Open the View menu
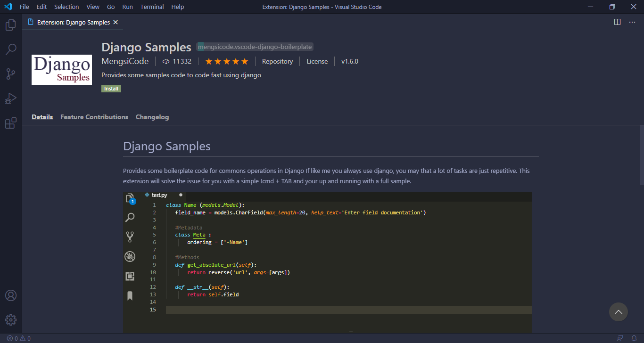The width and height of the screenshot is (644, 343). (92, 7)
